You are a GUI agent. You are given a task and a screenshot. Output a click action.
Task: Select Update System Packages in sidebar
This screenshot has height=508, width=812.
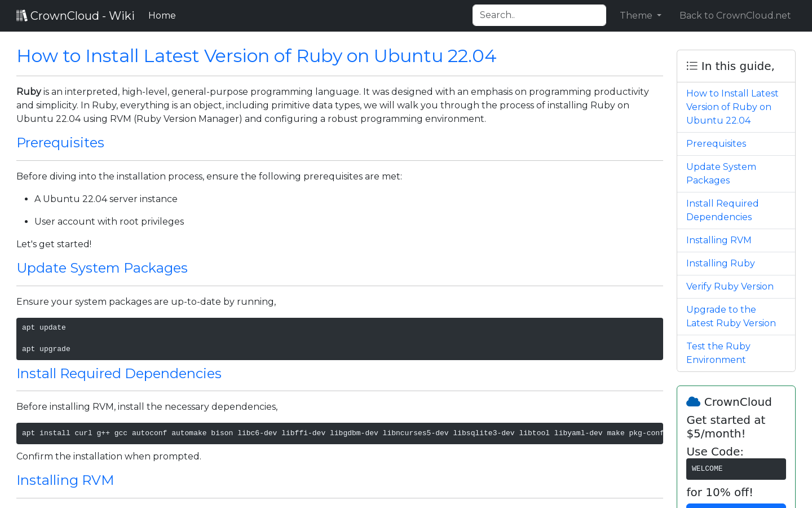(721, 173)
